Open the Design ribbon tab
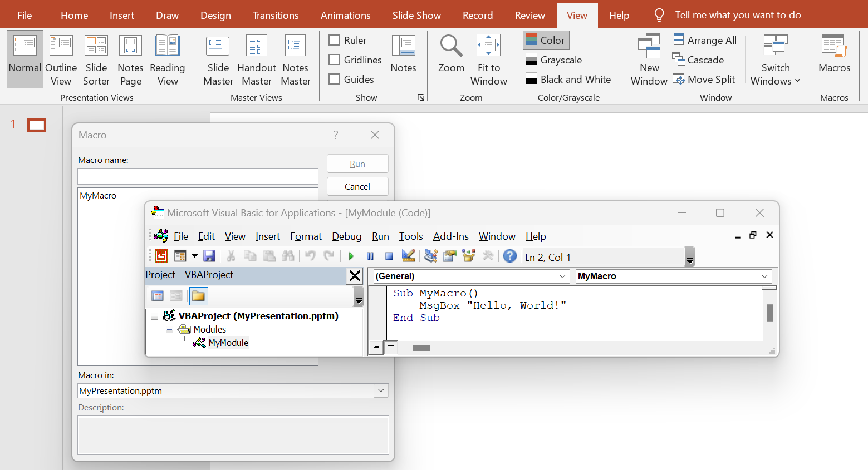 (215, 15)
